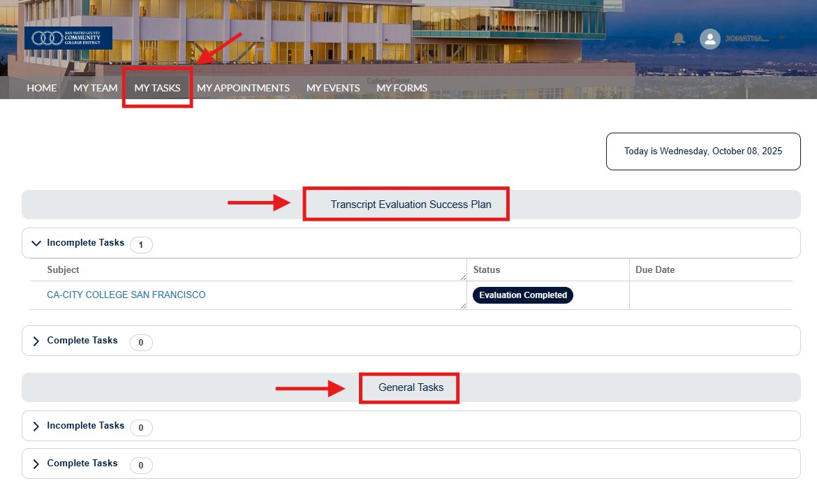Click the Subject column header
Viewport: 817px width, 504px height.
click(64, 269)
